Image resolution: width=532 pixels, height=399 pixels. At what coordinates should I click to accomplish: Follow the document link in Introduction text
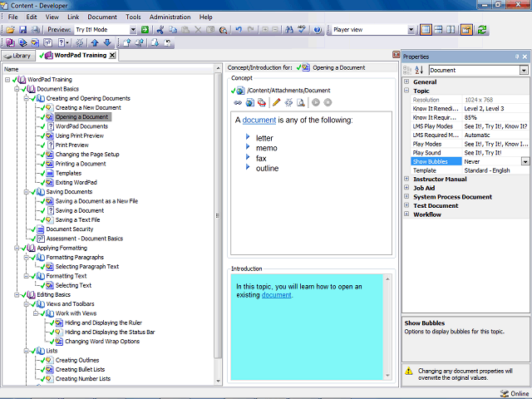coord(276,295)
